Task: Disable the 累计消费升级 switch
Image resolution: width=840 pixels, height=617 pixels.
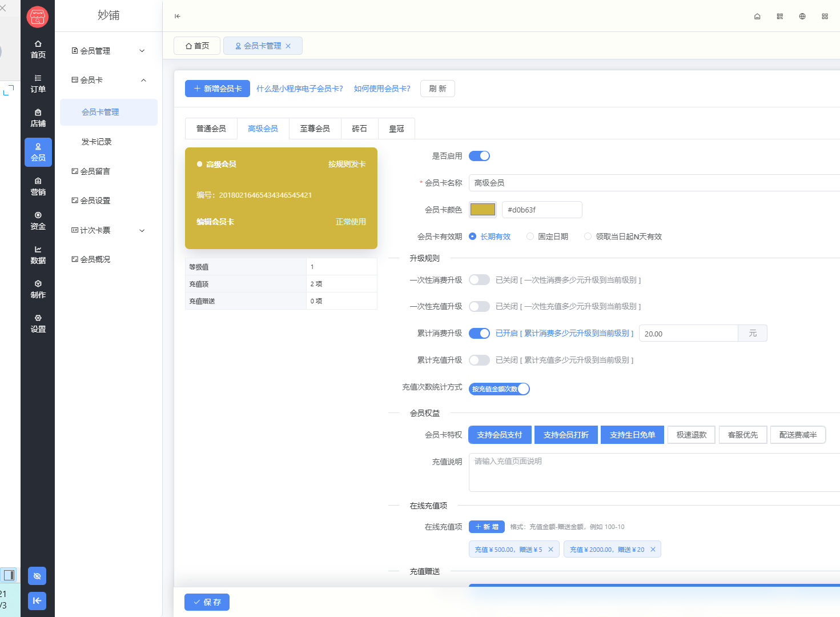Action: point(479,334)
